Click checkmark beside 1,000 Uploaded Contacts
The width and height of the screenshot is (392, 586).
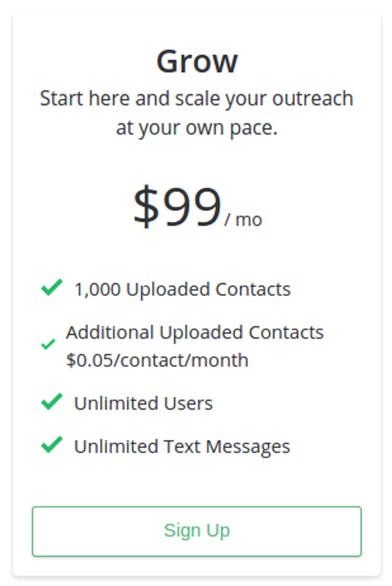pos(52,287)
